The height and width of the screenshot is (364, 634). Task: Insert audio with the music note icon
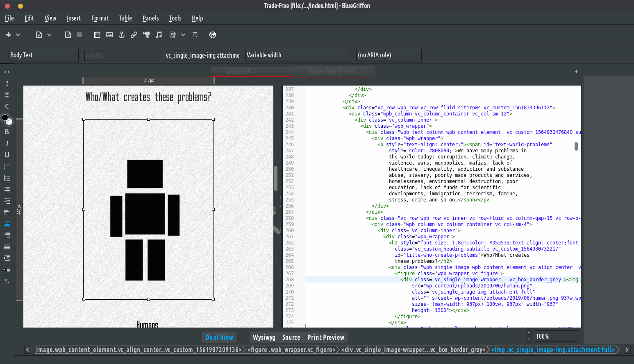click(x=159, y=35)
